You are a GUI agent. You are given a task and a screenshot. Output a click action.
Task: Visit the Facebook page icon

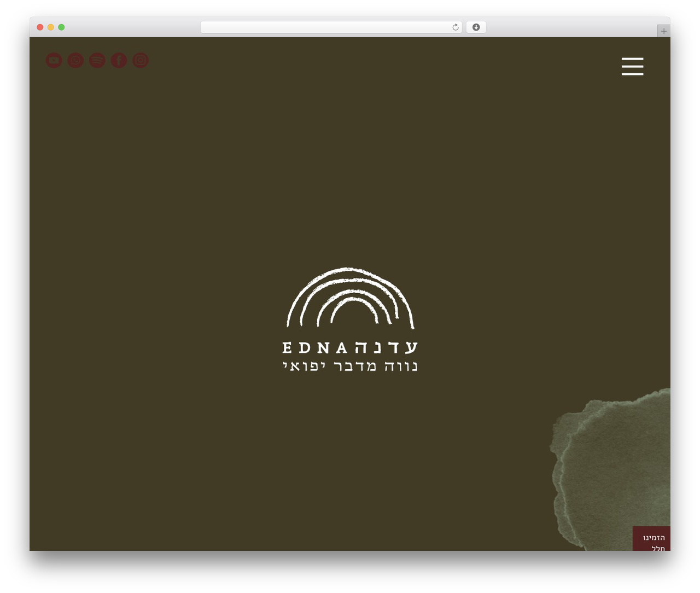point(119,60)
